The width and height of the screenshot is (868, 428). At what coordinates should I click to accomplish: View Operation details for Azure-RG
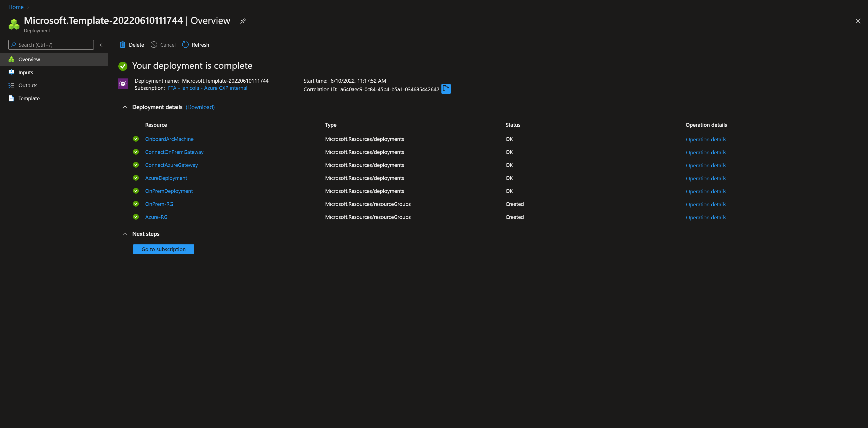click(x=706, y=217)
